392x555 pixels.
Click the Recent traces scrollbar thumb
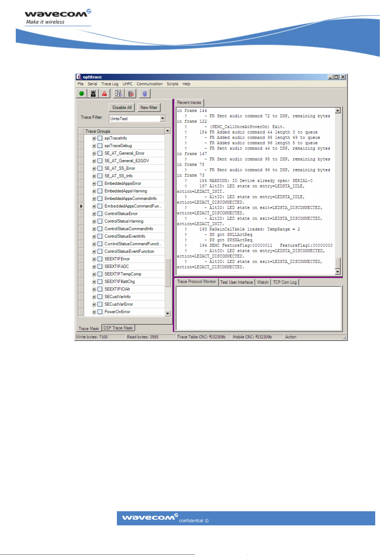tap(338, 263)
